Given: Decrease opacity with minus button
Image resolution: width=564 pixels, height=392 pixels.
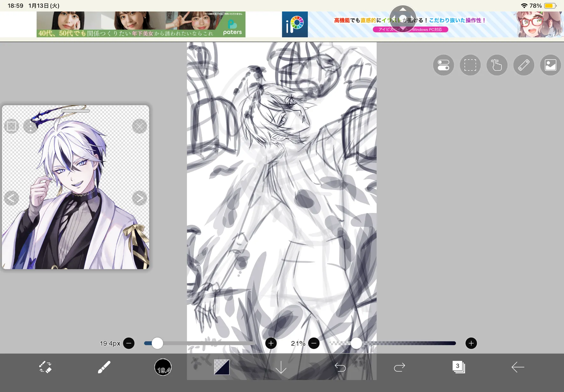Looking at the screenshot, I should point(314,343).
